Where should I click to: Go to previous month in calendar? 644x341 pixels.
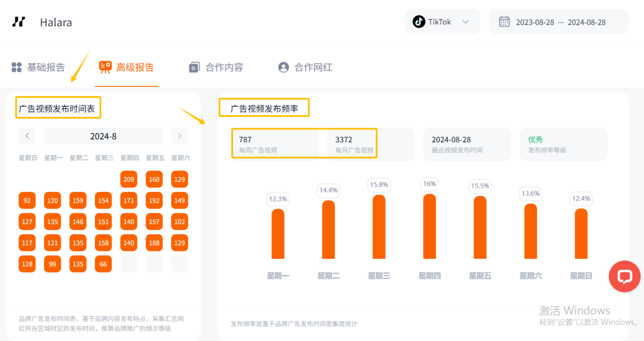(27, 136)
